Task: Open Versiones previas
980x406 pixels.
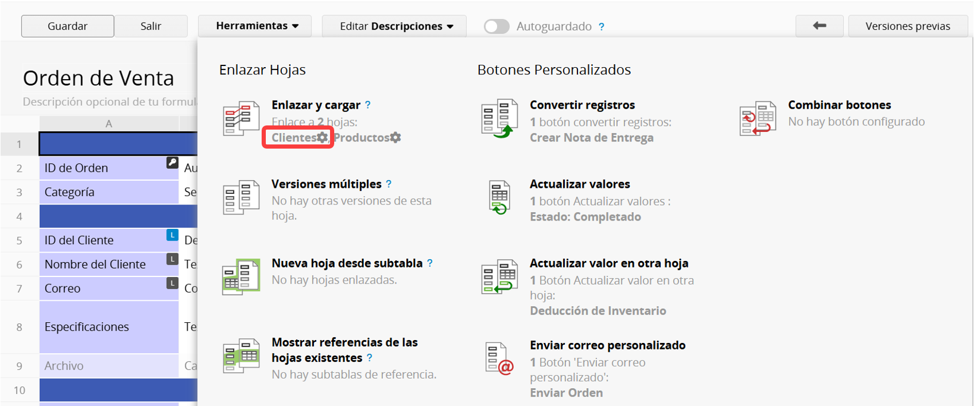Action: (x=907, y=26)
